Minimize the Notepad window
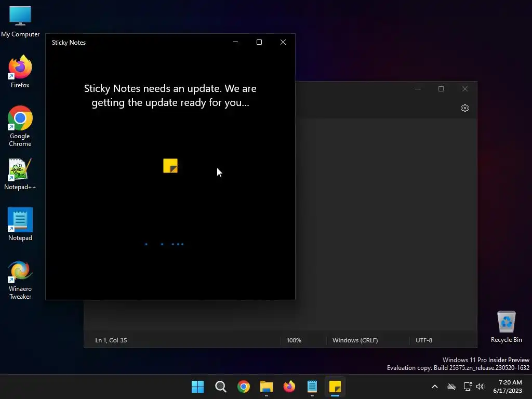The image size is (532, 399). point(418,89)
